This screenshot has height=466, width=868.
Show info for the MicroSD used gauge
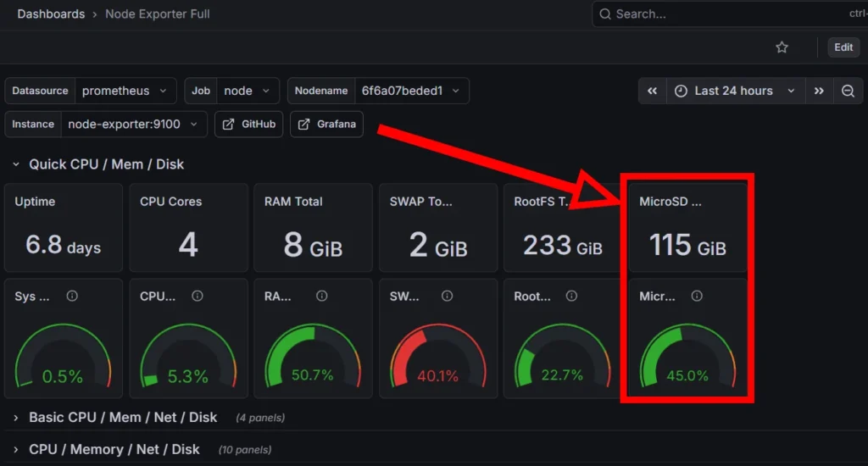coord(697,296)
